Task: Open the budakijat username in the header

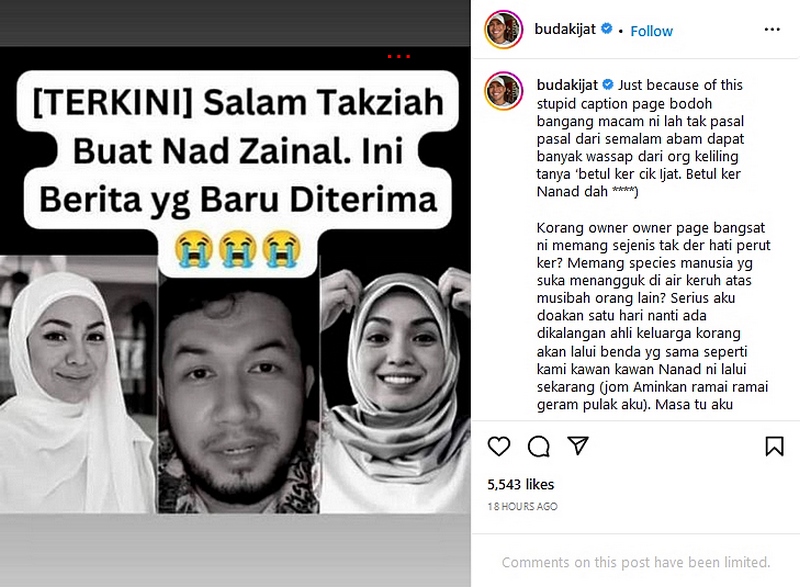Action: tap(565, 29)
